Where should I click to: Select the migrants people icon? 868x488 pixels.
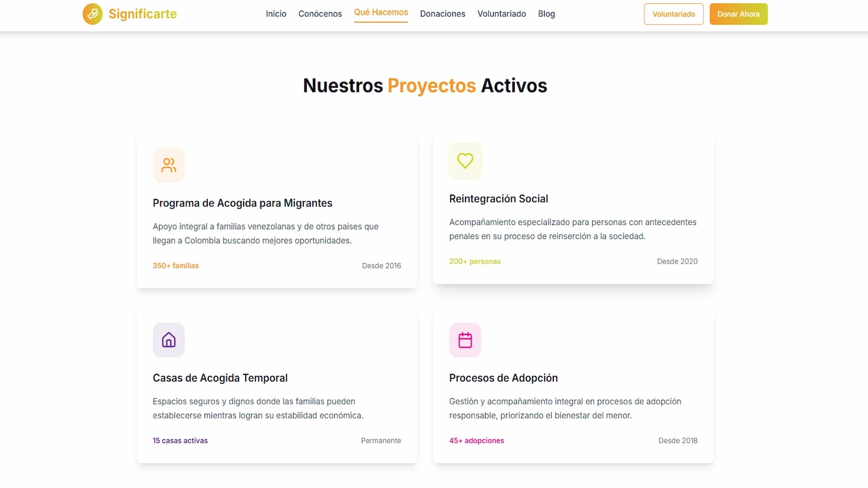click(x=168, y=165)
